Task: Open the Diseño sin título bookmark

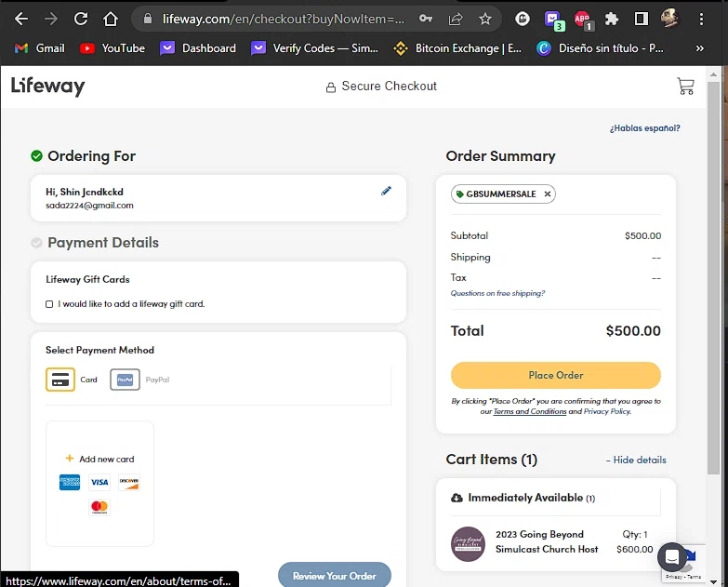Action: click(x=600, y=48)
